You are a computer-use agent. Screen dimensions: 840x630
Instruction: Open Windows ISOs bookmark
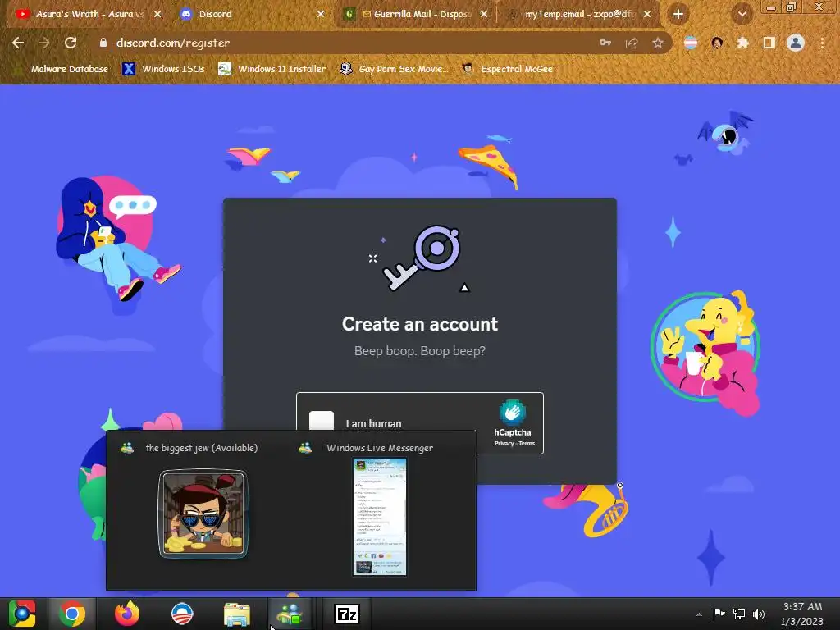coord(163,69)
